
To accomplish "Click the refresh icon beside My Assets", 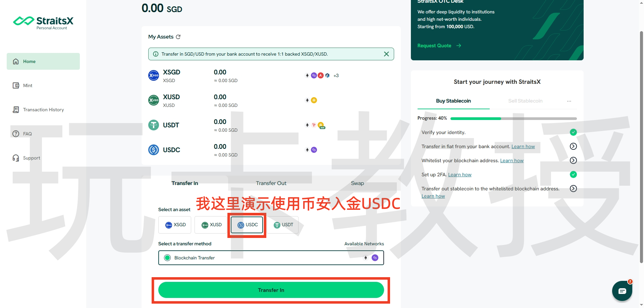I will coord(178,37).
